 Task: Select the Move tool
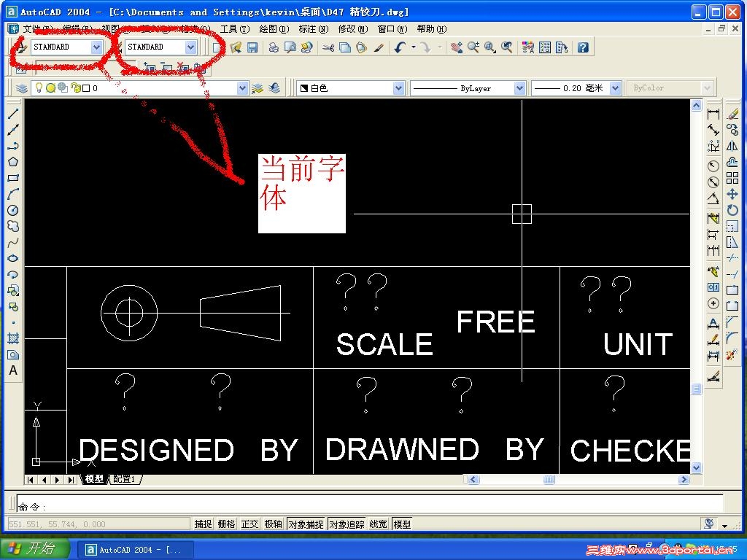[x=732, y=194]
